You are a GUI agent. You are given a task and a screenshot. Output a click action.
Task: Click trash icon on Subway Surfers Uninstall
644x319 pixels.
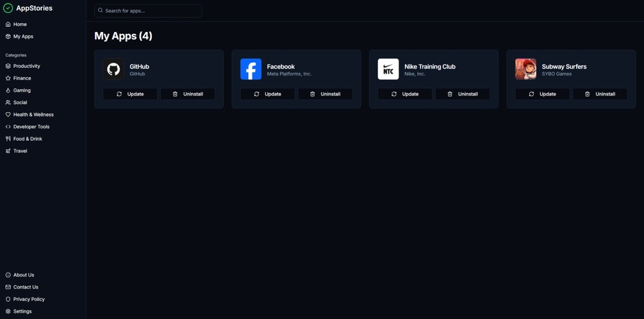click(588, 94)
